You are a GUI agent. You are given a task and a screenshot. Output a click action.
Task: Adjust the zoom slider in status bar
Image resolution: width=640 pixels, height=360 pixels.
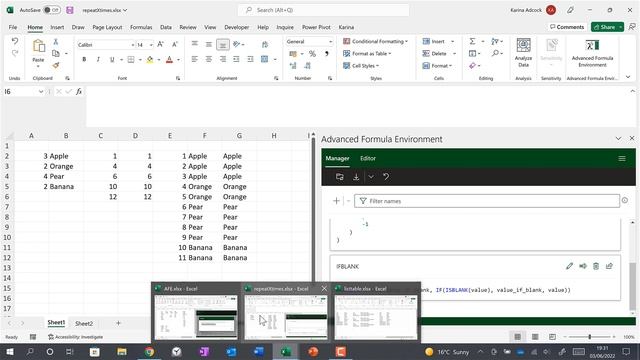589,337
